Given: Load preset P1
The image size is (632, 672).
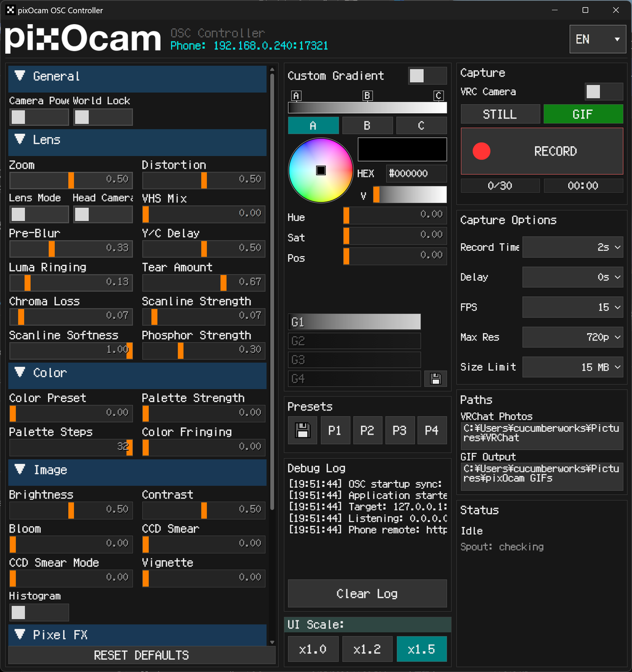Looking at the screenshot, I should pyautogui.click(x=335, y=431).
